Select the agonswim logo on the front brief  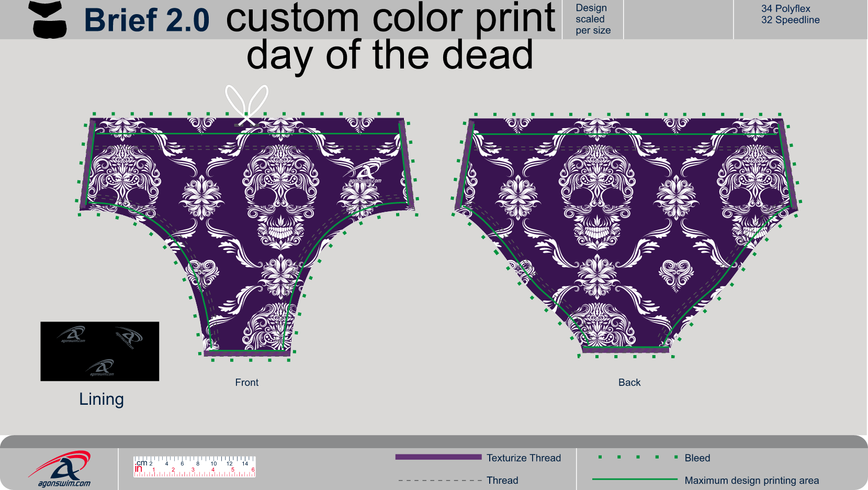[x=365, y=174]
